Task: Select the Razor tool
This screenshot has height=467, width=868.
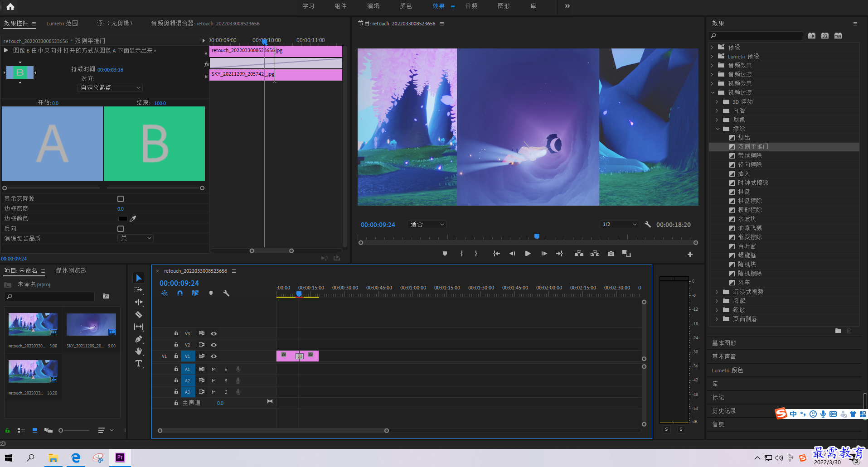Action: click(139, 314)
